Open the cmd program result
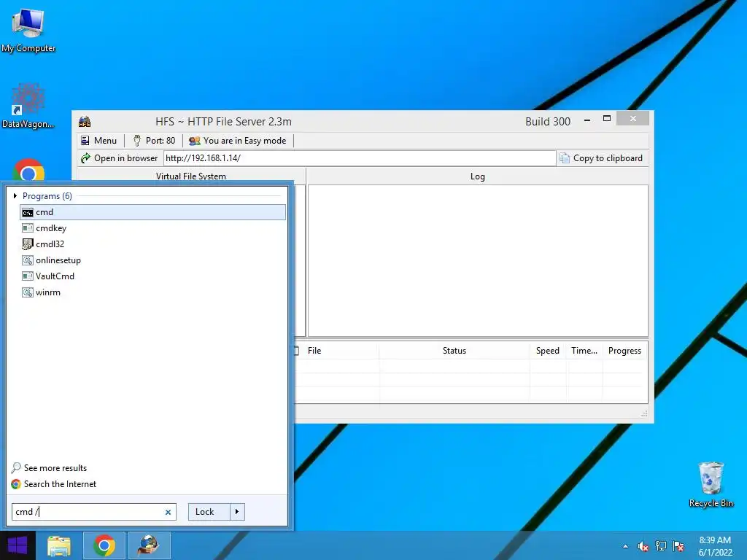 152,212
